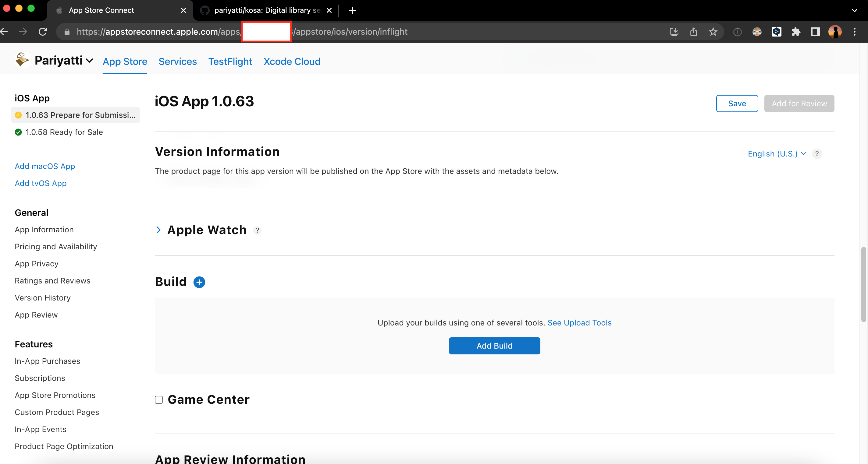The height and width of the screenshot is (464, 868).
Task: Click the share icon in address bar
Action: [693, 32]
